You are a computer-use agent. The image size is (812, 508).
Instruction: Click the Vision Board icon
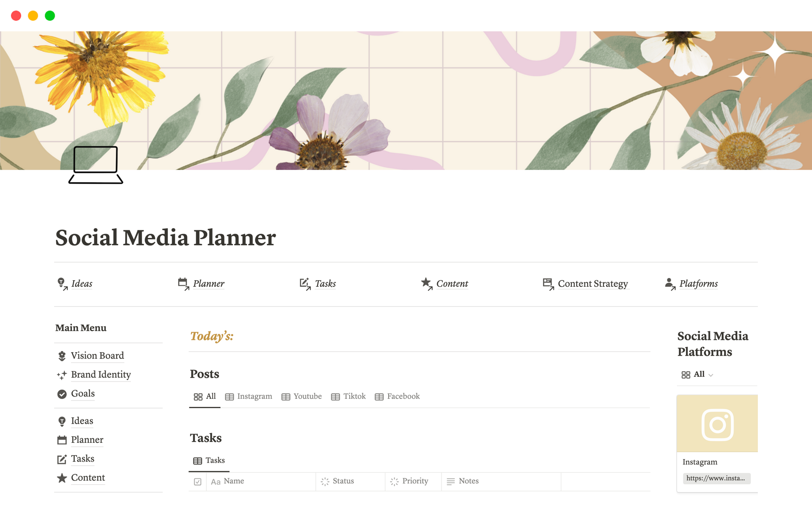point(62,355)
